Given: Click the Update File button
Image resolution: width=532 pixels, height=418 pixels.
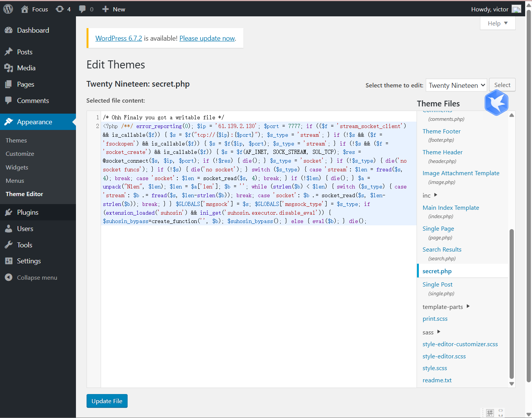Looking at the screenshot, I should point(107,401).
